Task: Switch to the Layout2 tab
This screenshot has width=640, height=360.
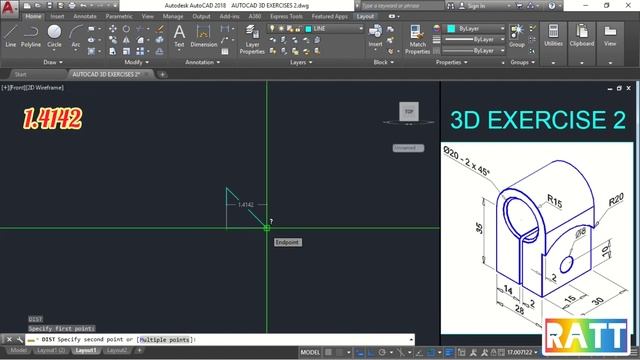Action: click(x=117, y=350)
